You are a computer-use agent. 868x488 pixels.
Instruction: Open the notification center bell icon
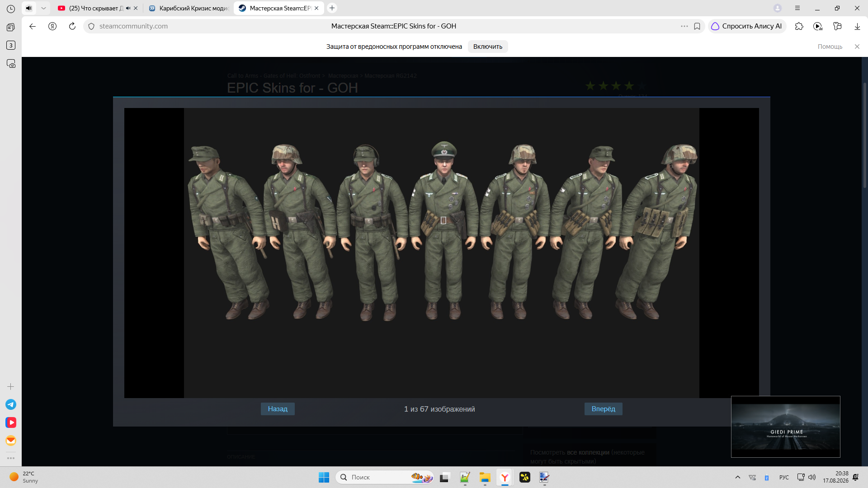coord(856,477)
